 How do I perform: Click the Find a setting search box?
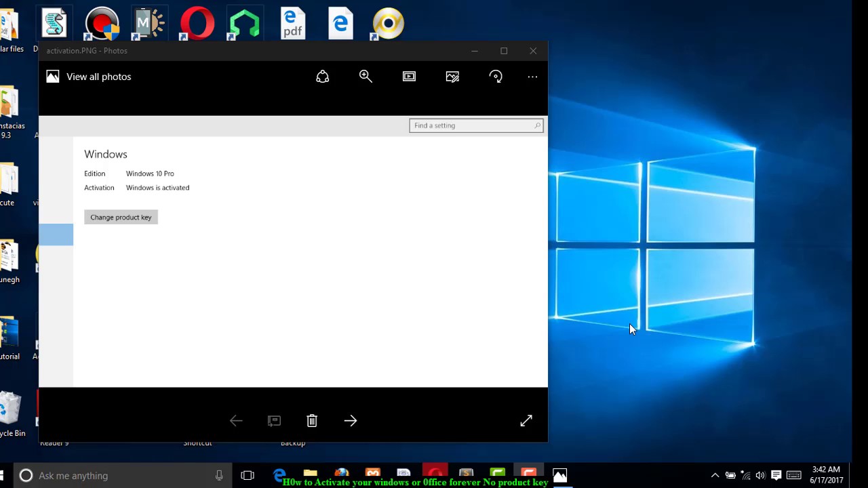[x=476, y=125]
